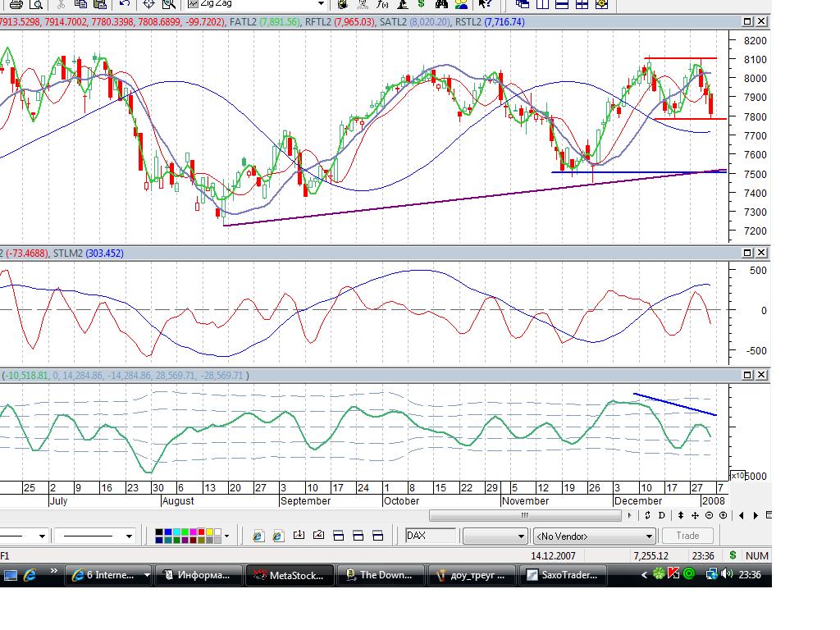Expand the color palette dropdown arrow
Viewport: 840px width, 630px height.
227,536
